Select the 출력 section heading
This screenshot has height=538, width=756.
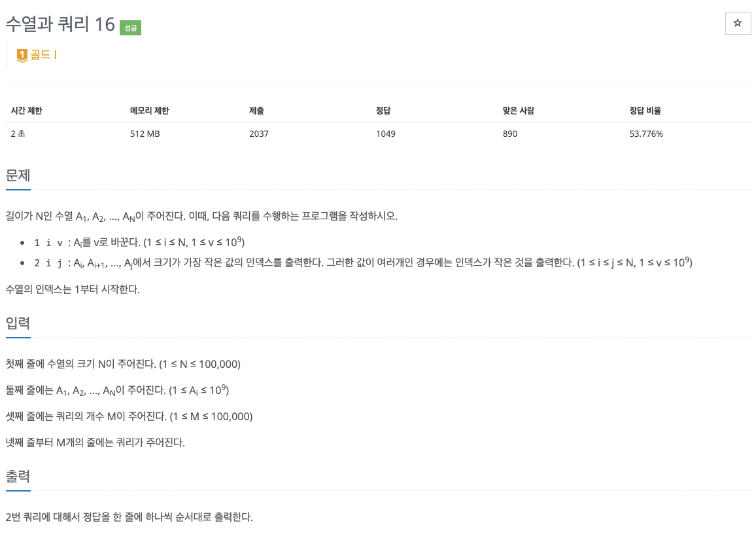[x=18, y=477]
